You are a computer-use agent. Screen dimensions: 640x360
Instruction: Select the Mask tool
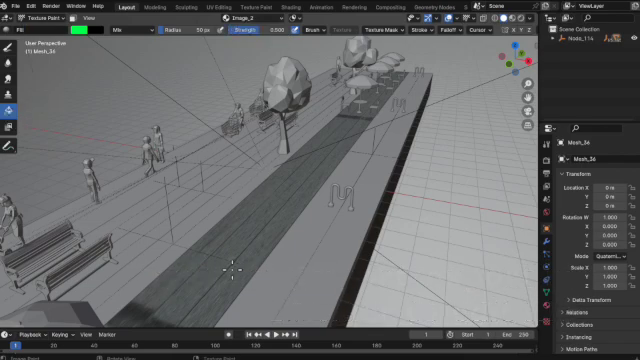[8, 127]
